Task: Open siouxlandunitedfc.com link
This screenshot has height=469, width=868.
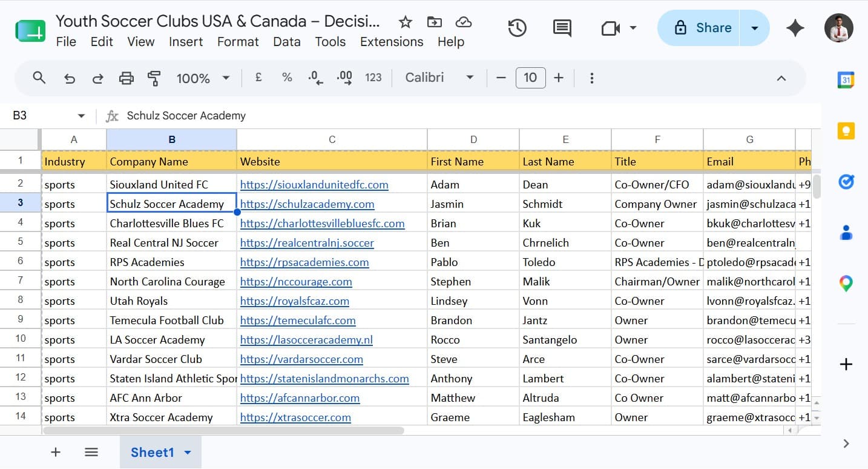Action: click(x=314, y=184)
